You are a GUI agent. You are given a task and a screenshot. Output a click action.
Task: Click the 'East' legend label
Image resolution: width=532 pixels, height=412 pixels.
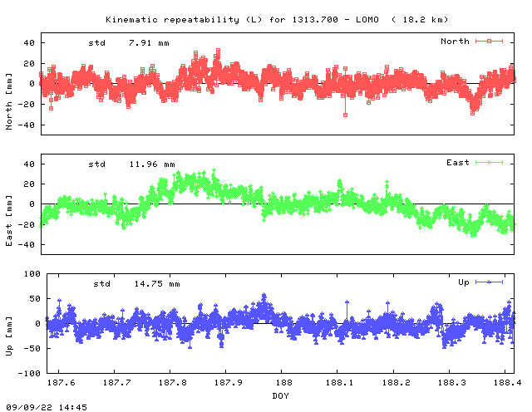click(x=458, y=163)
